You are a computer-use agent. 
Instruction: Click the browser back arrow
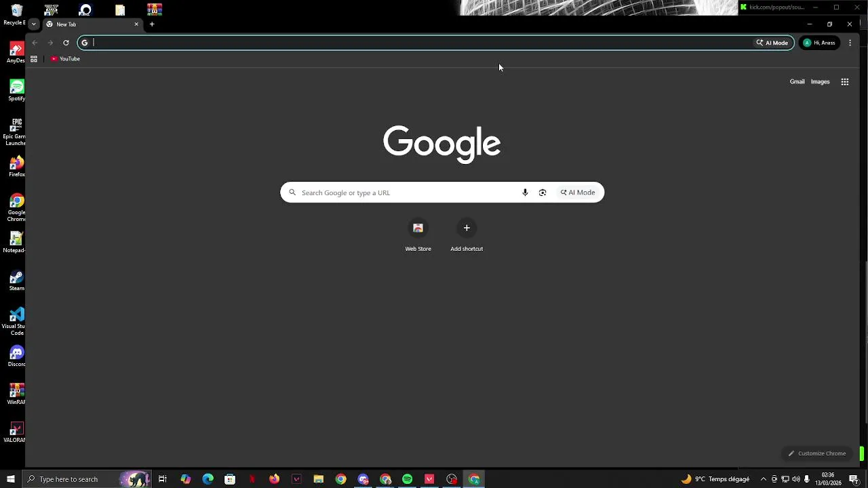35,43
